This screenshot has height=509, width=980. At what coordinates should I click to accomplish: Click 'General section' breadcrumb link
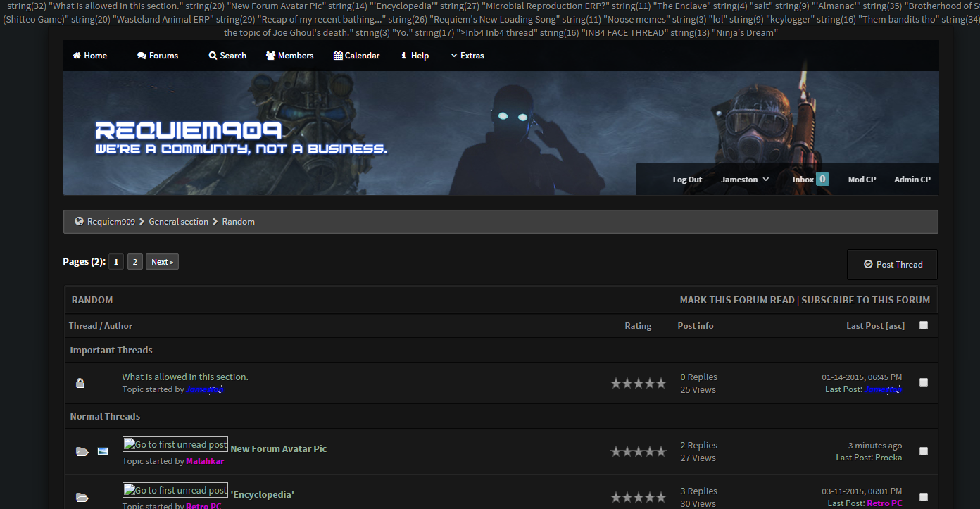click(179, 221)
